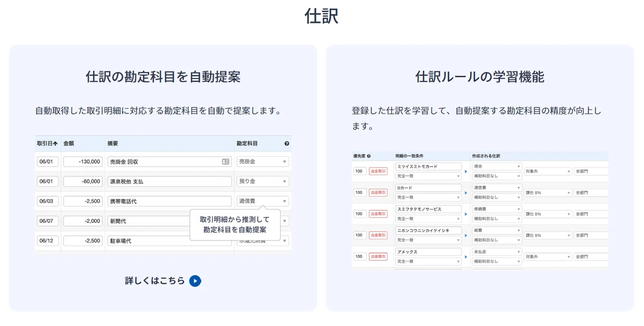Click the 金額 column header
644x326 pixels.
pyautogui.click(x=69, y=143)
